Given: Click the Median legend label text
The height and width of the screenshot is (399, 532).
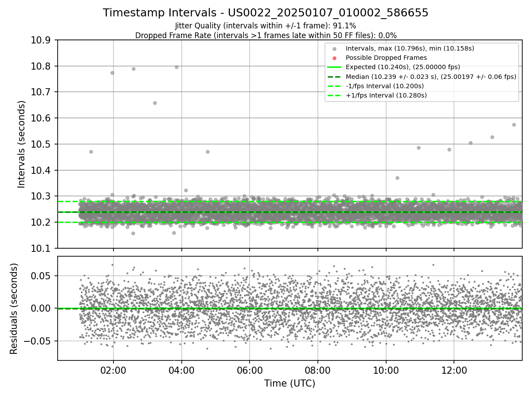Looking at the screenshot, I should click(x=431, y=77).
